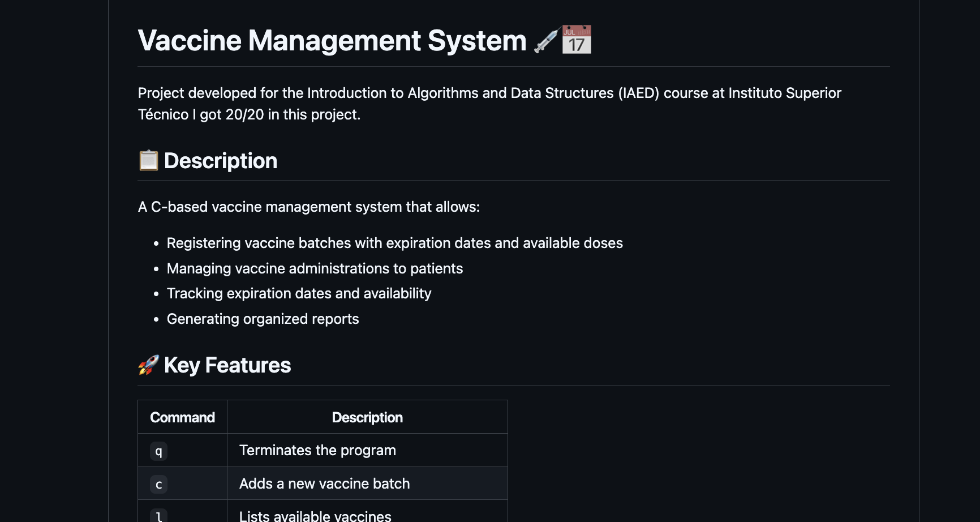Image resolution: width=980 pixels, height=522 pixels.
Task: Click the 'Terminates the program' table cell
Action: pos(317,451)
